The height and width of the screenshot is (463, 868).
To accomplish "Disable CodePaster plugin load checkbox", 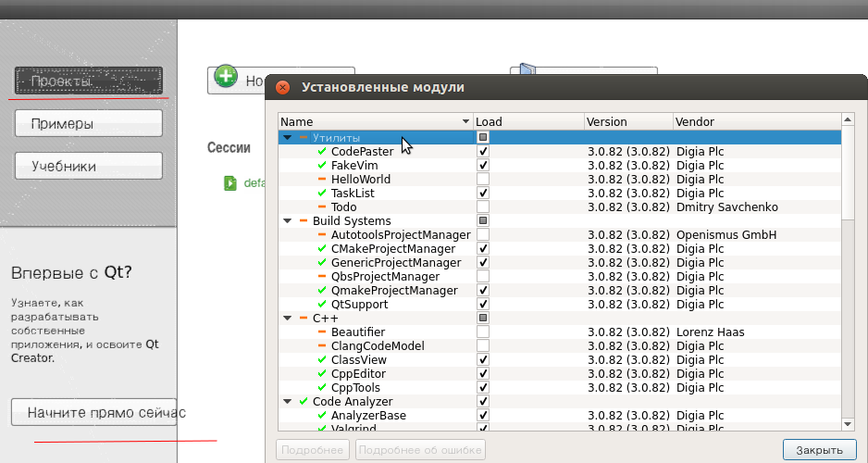I will pos(483,151).
